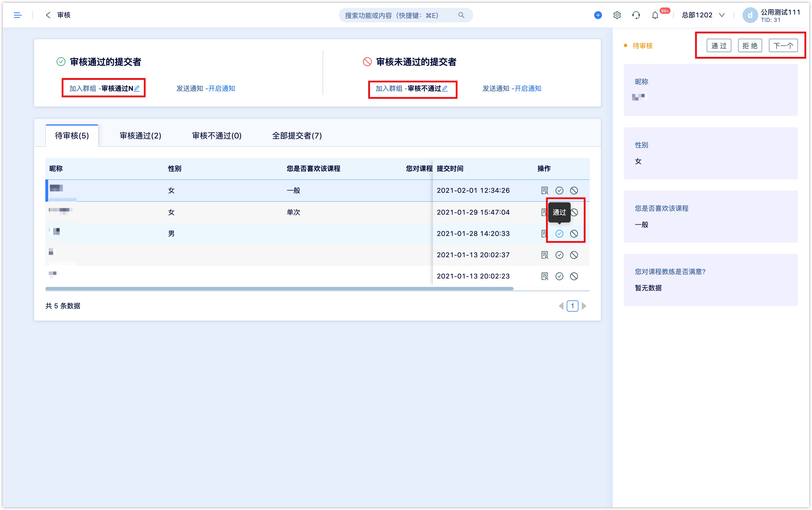
Task: View details for 2021-01-13 20:02:23 submission
Action: 545,277
